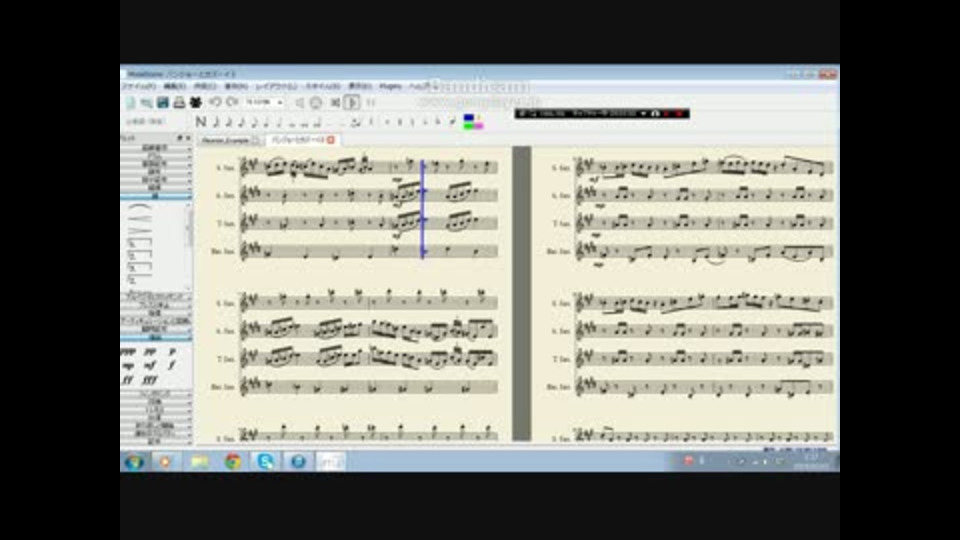The height and width of the screenshot is (540, 960).
Task: Click the blue playback cursor line
Action: tap(422, 209)
